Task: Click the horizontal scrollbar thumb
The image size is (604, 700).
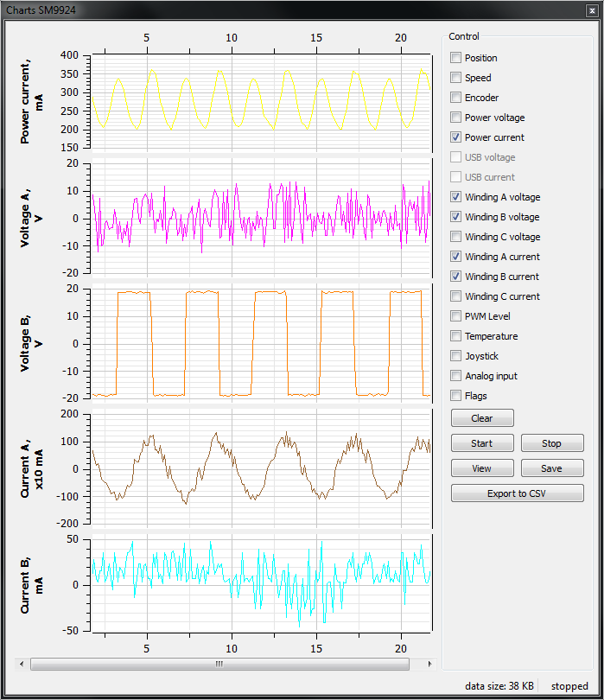Action: click(x=219, y=664)
